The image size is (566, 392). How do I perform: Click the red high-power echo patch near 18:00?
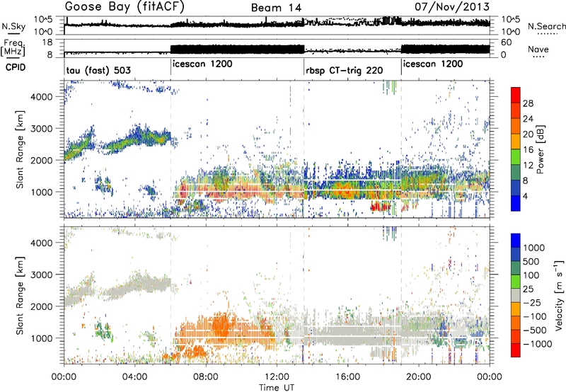[380, 207]
